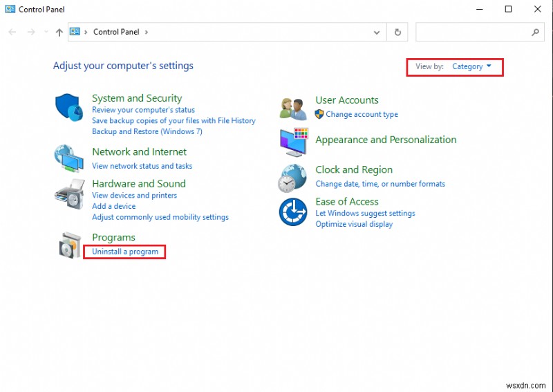Open Change account type link
This screenshot has height=392, width=553.
point(362,115)
